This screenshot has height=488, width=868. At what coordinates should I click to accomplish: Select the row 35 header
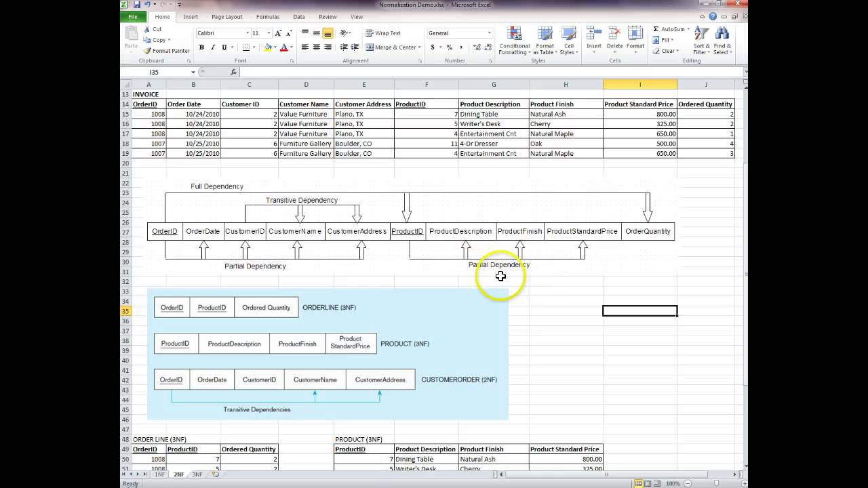click(125, 311)
